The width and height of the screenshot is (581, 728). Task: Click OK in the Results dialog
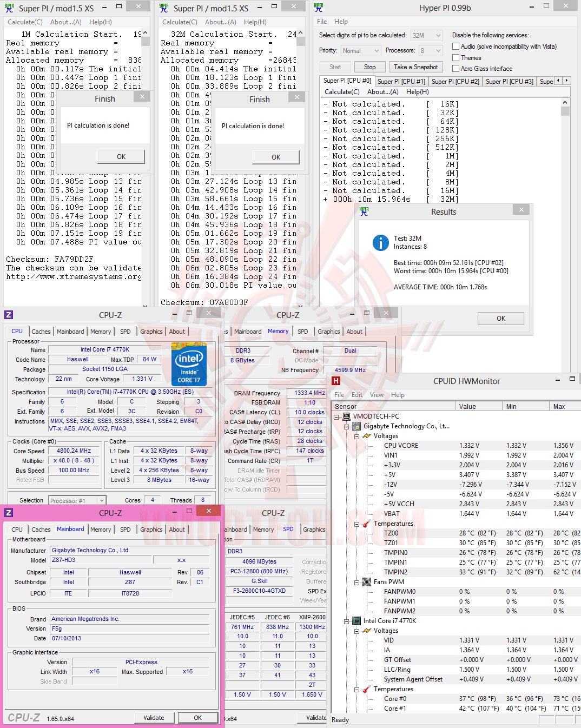501,319
